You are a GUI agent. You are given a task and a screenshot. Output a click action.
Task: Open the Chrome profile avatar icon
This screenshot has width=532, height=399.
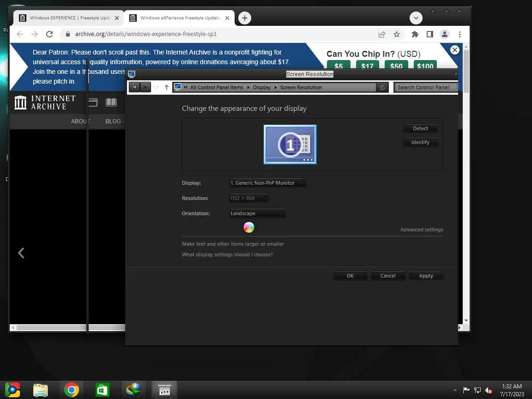(444, 34)
